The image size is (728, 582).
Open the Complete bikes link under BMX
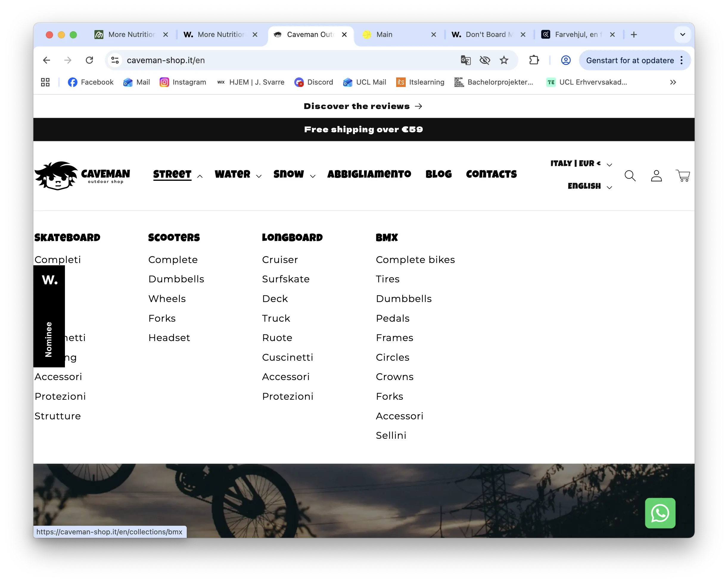(x=415, y=260)
